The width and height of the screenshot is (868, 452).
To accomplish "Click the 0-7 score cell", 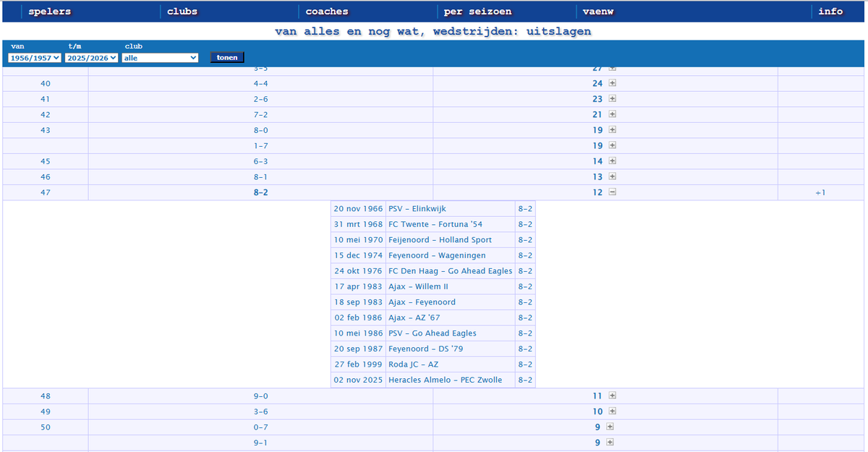I will [260, 427].
